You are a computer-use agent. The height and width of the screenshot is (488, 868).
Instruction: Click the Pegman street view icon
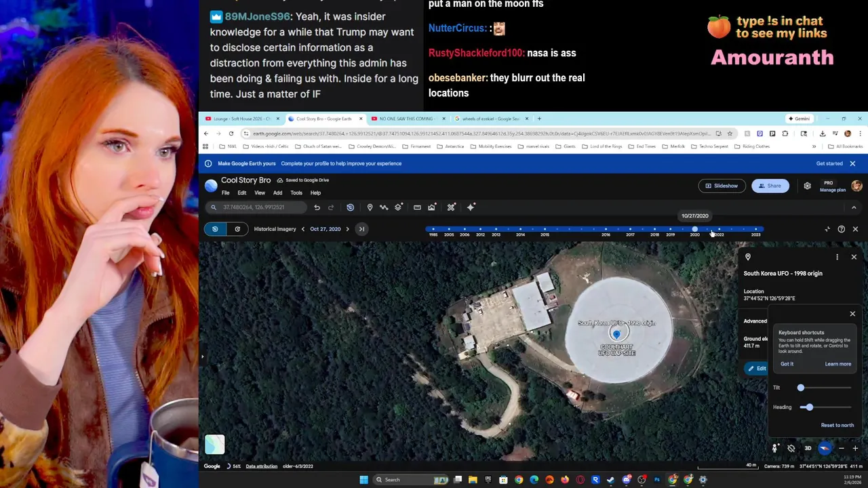tap(774, 448)
